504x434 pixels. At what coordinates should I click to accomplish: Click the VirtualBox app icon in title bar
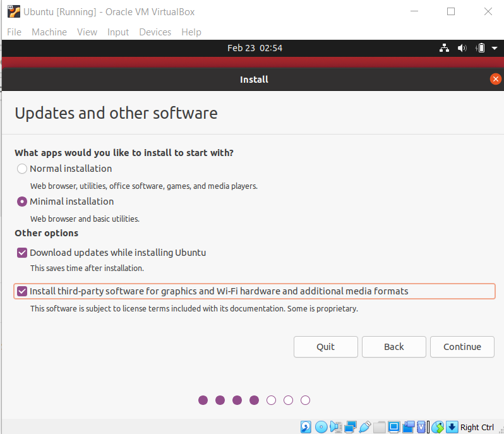pyautogui.click(x=13, y=11)
